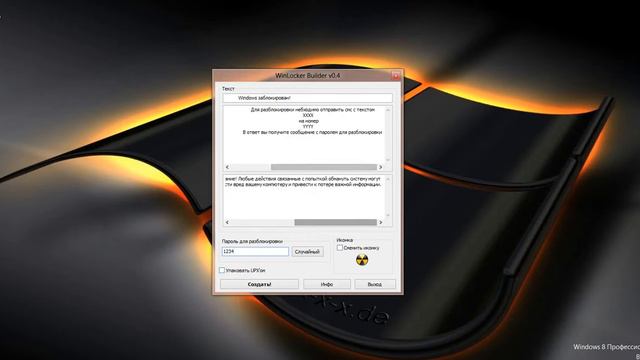
Task: Click down arrow of upper text area's vertical scrollbar
Action: [388, 160]
